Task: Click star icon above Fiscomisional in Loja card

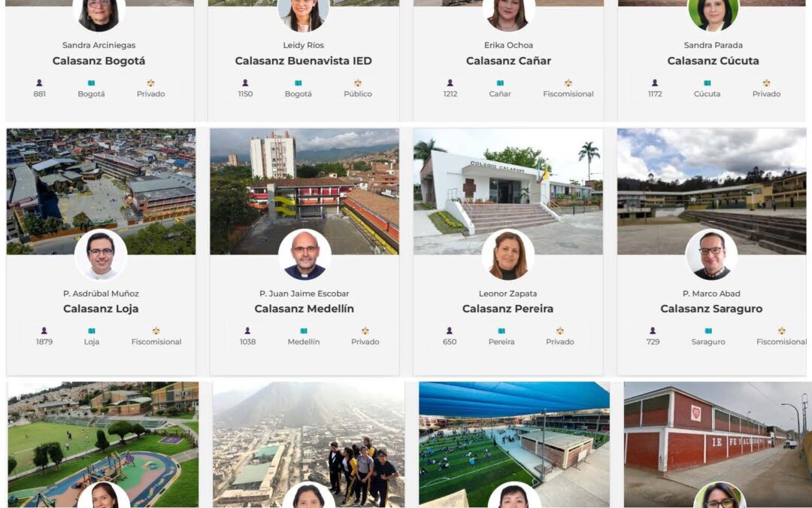Action: (156, 330)
